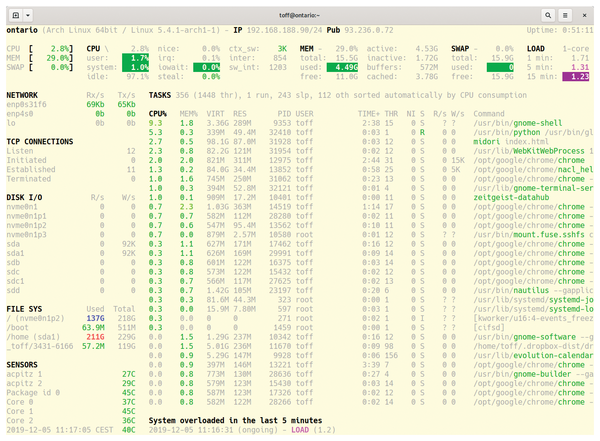The image size is (600, 441).
Task: Click the FILE SYS section header
Action: [24, 309]
